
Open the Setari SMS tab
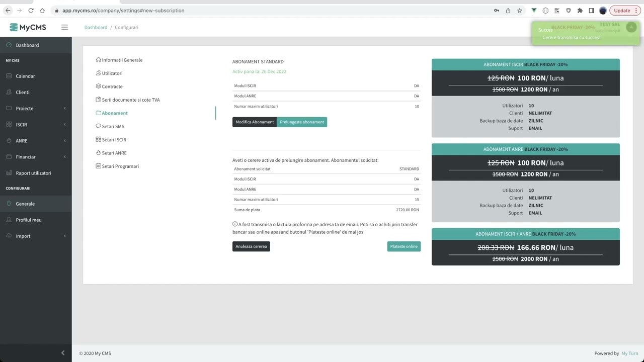(110, 126)
